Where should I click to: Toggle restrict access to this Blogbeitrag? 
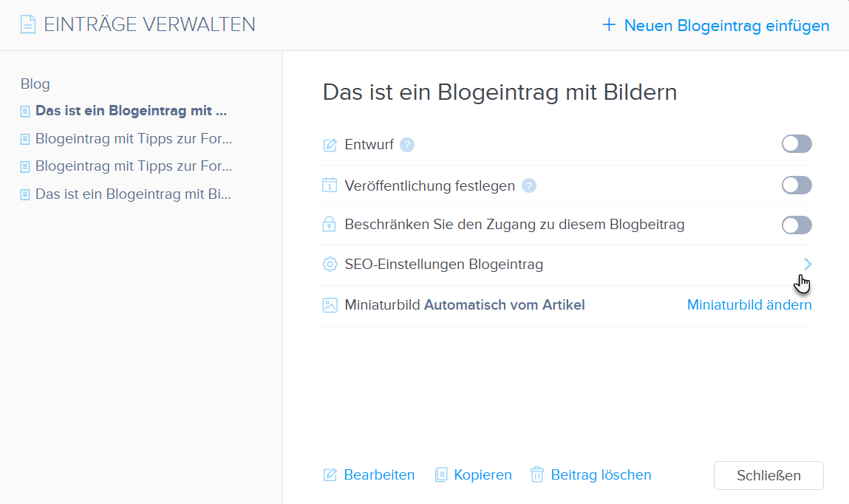(797, 225)
